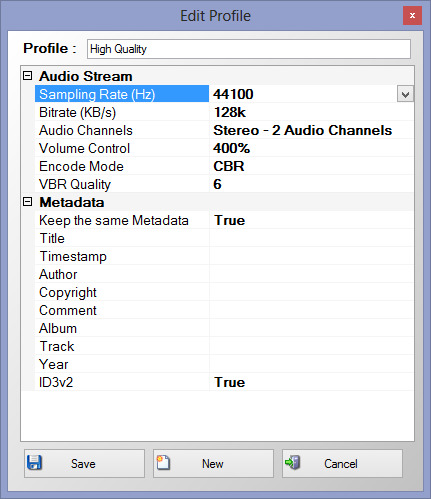The image size is (431, 499).
Task: Click the Profile name text field
Action: (249, 49)
